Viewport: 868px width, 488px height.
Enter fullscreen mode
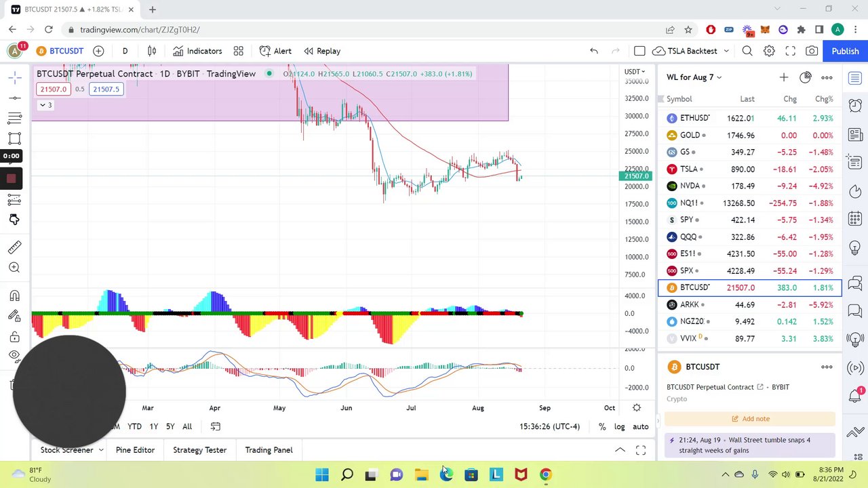pos(791,51)
